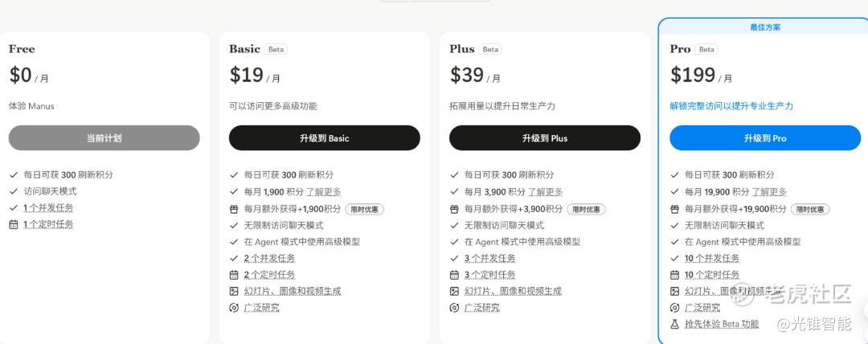Open 了解更多 link in the Basic plan
This screenshot has width=868, height=344.
click(x=324, y=192)
